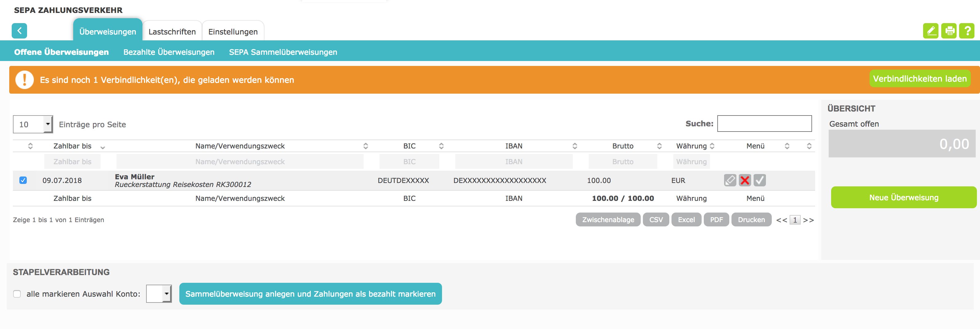Export the table as PDF
This screenshot has width=980, height=329.
point(716,220)
